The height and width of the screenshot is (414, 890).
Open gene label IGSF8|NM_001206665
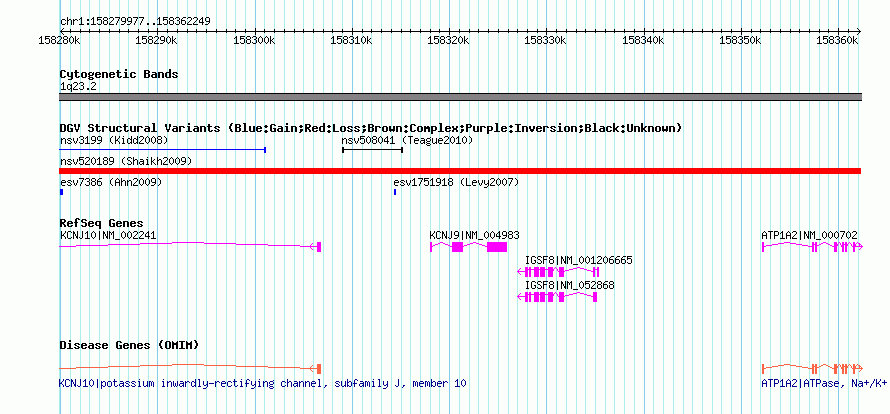coord(578,261)
